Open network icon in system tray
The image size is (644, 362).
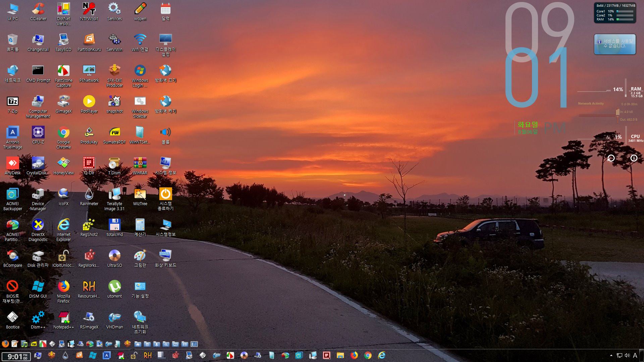(619, 355)
